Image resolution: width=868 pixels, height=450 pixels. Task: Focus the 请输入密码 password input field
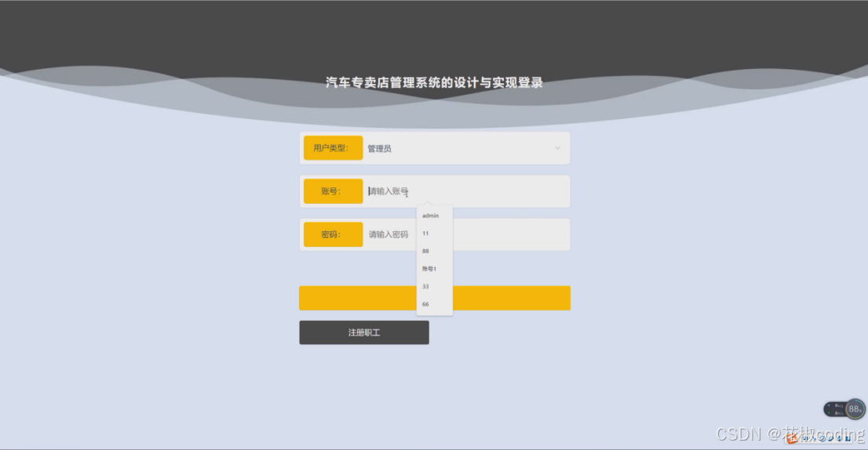465,234
